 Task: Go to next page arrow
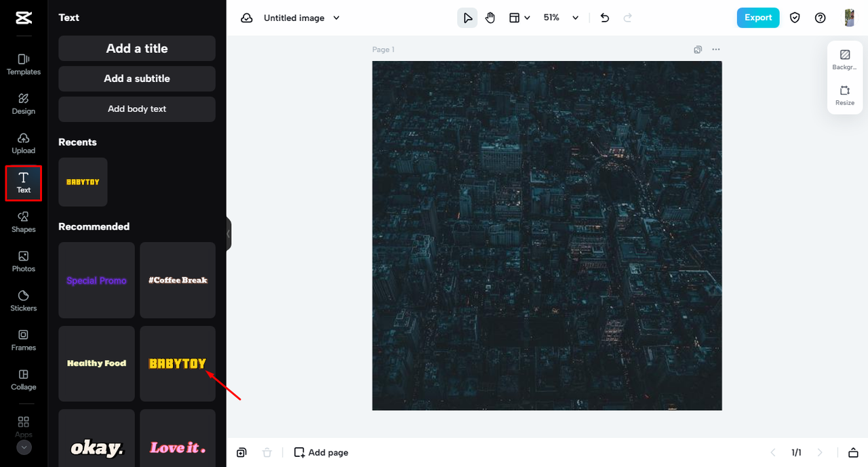[x=820, y=452]
